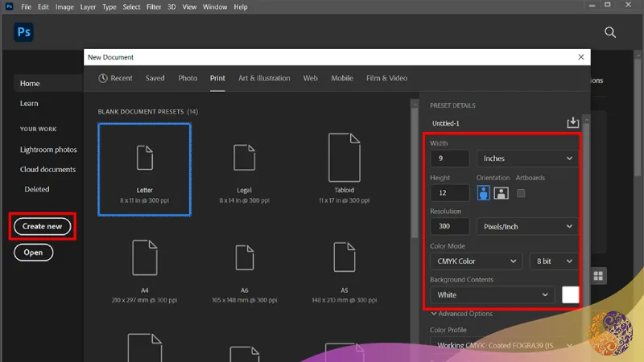Open the 8 bit depth dropdown

(x=554, y=261)
